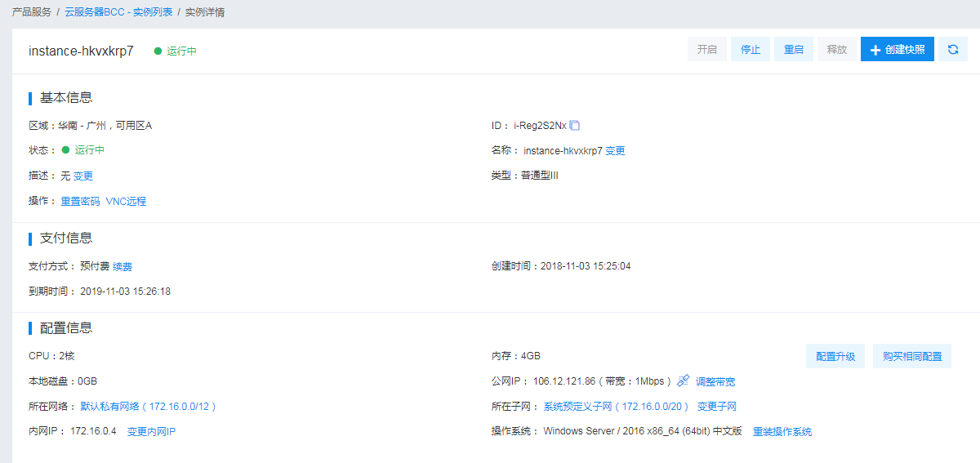Click 调整带宽 link
The width and height of the screenshot is (980, 463).
tap(715, 382)
